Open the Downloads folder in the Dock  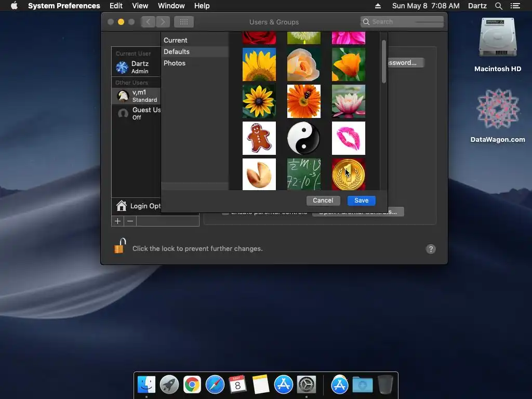(362, 385)
